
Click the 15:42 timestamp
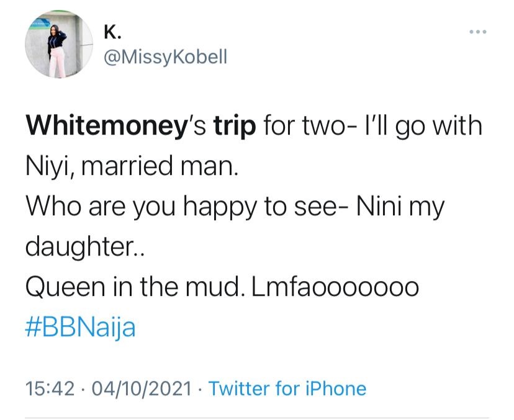click(x=48, y=389)
